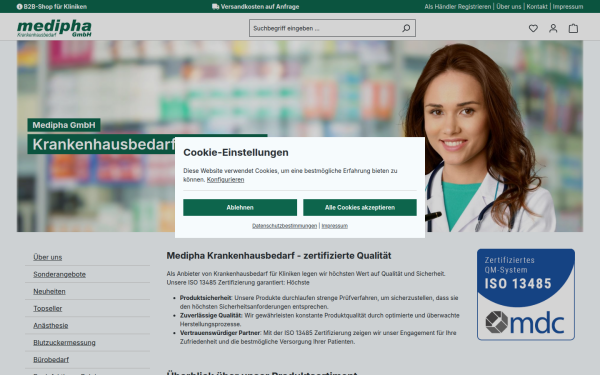Open the wishlist heart icon

533,28
